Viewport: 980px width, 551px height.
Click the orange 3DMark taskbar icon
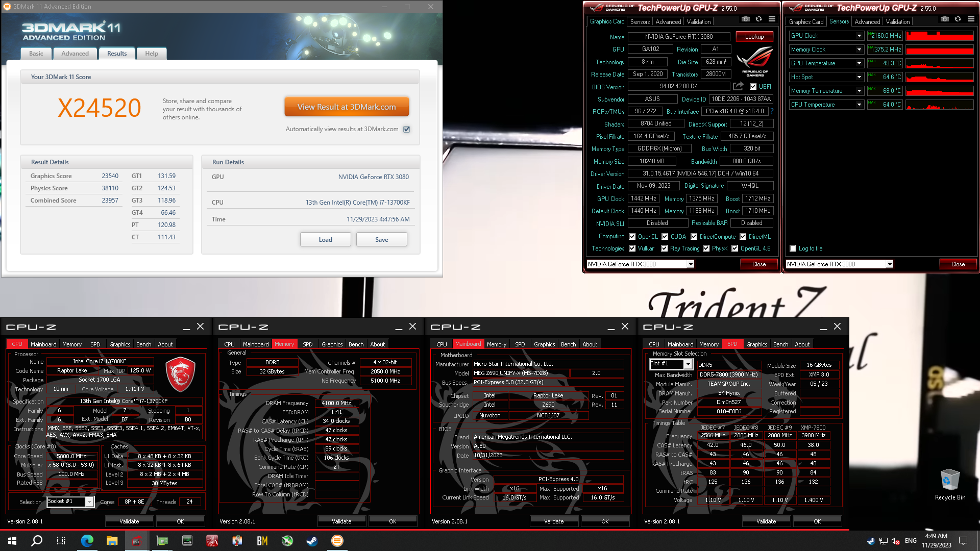(337, 541)
